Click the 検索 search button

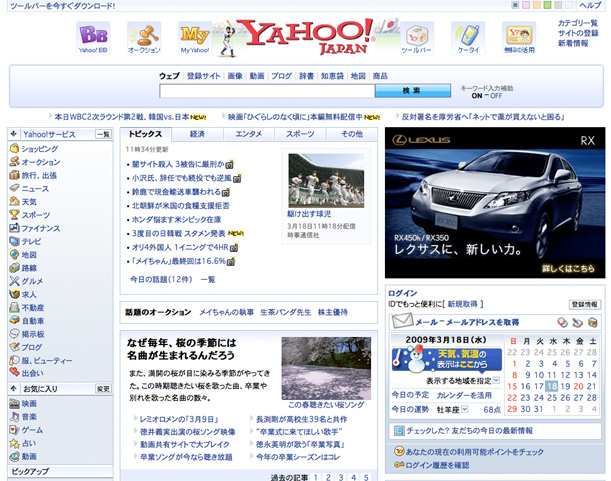click(413, 91)
